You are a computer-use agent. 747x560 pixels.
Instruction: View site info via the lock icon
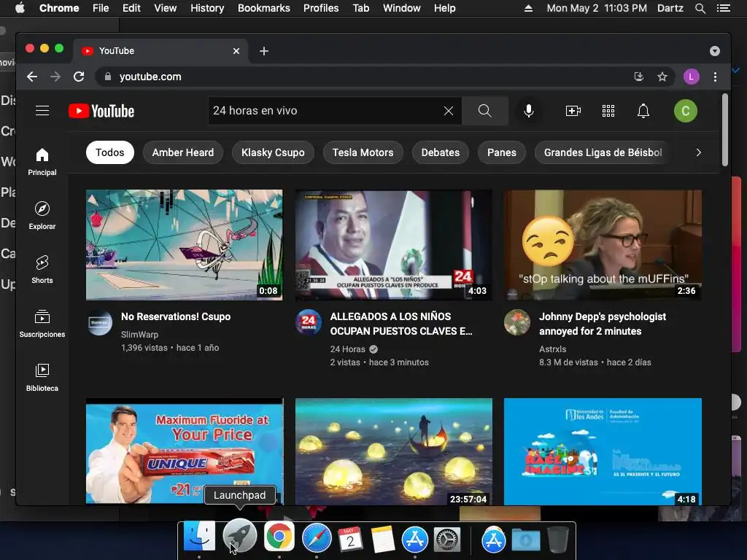(x=108, y=77)
